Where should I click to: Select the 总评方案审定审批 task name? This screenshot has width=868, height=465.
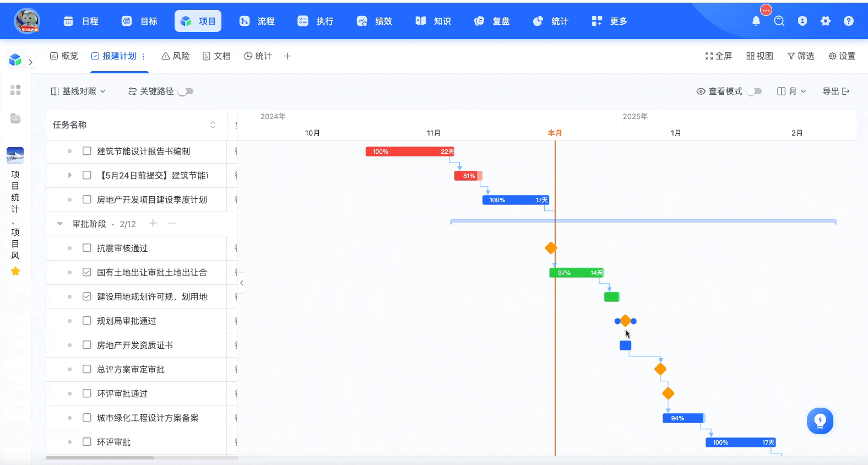pyautogui.click(x=131, y=369)
